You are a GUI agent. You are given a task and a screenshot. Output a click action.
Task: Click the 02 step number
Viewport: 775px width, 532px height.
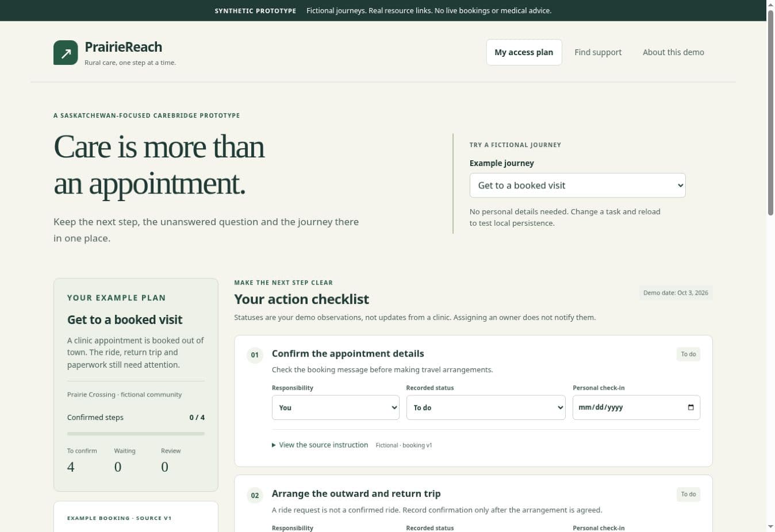pyautogui.click(x=255, y=495)
